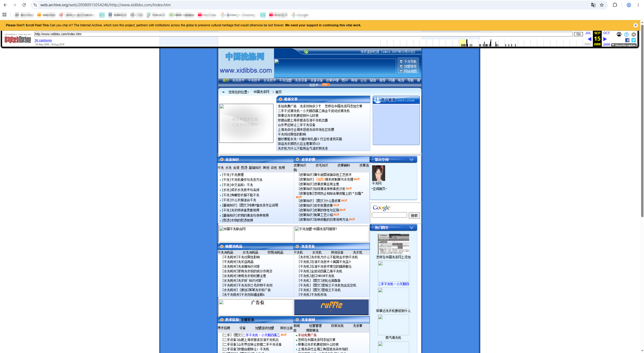The width and height of the screenshot is (644, 353).
Task: Open the 皮革护理 navigation menu item
Action: tap(332, 81)
